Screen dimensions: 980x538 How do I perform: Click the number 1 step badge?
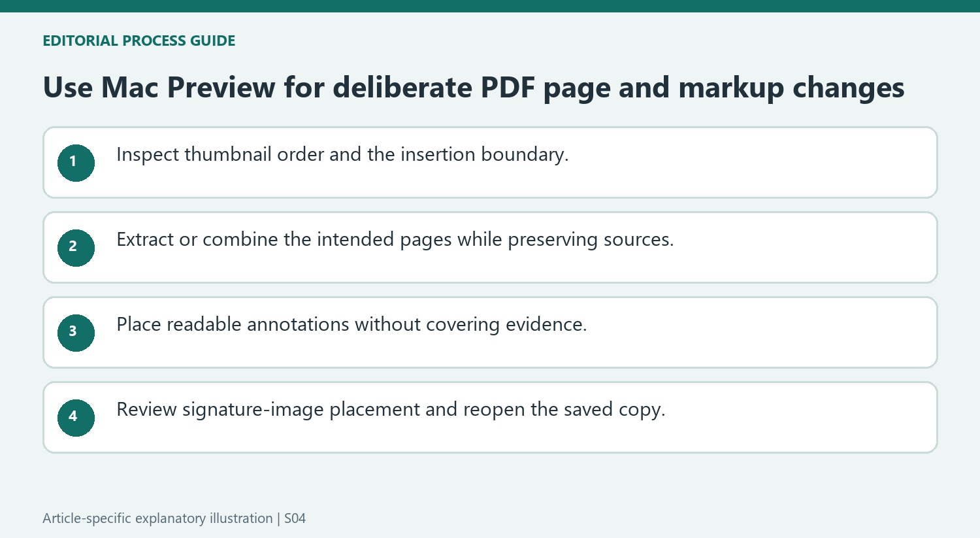coord(76,163)
